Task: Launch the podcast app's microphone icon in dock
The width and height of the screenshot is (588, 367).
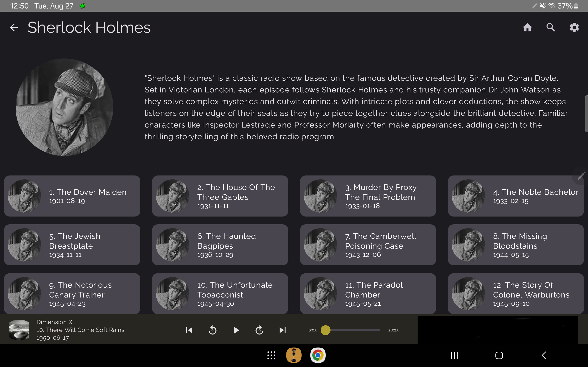Action: click(294, 355)
